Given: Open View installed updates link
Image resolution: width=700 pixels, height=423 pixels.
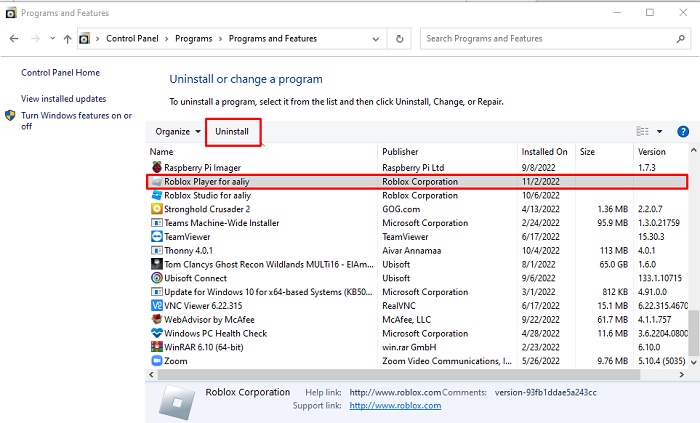Looking at the screenshot, I should [x=63, y=99].
